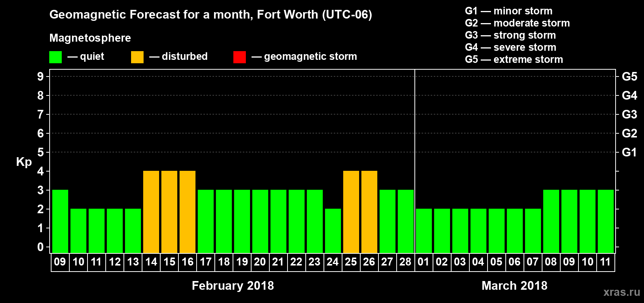The image size is (644, 303).
Task: Click the xras.ru watermark link
Action: tap(622, 292)
